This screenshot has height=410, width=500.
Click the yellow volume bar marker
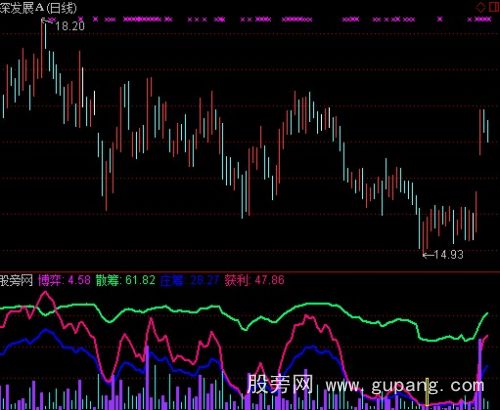(427, 392)
